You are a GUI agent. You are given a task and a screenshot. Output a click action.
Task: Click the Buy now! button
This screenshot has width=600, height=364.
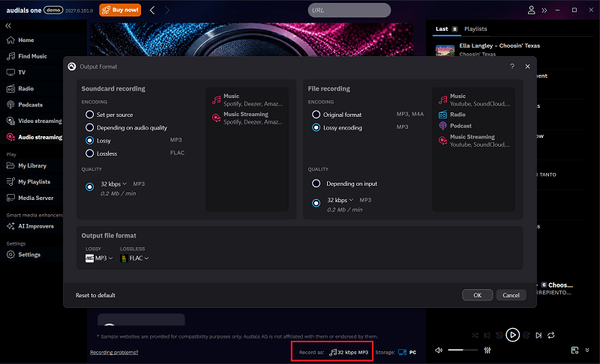tap(120, 10)
